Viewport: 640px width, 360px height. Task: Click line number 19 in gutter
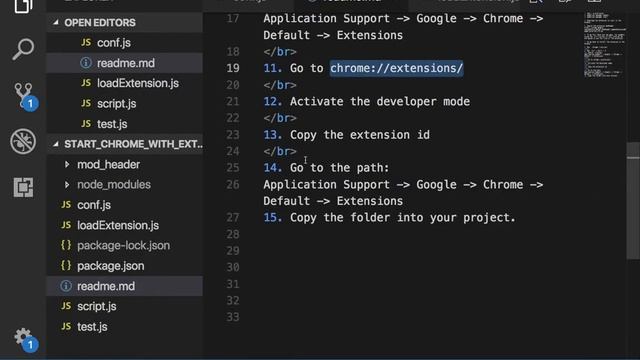233,68
